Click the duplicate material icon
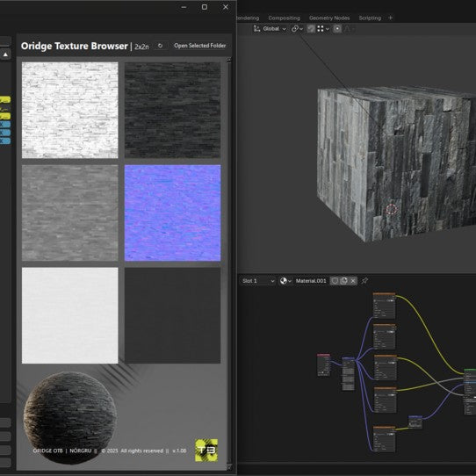 (344, 281)
